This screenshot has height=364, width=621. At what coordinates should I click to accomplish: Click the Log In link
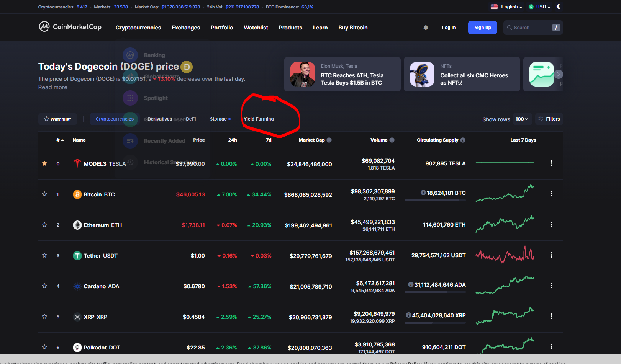pos(449,28)
